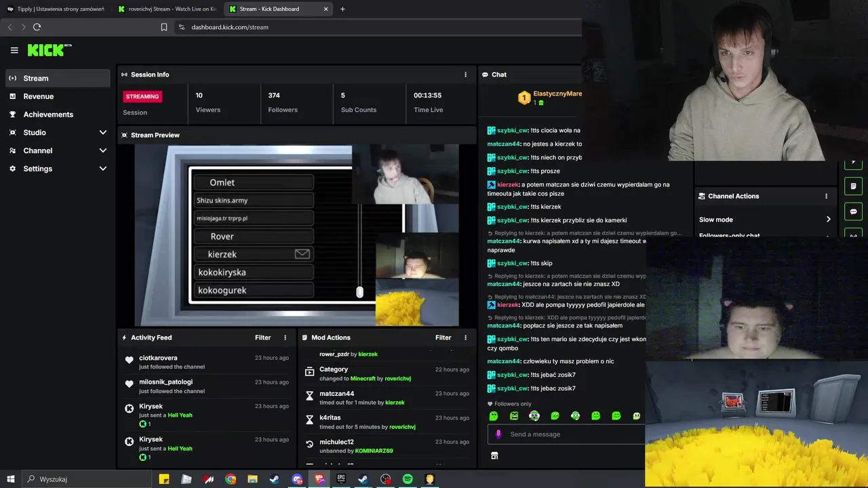Click the Stream Preview panel header icon
The image size is (868, 488).
point(124,135)
